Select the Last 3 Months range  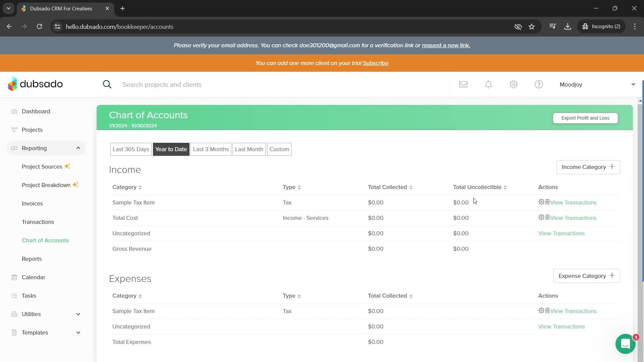pyautogui.click(x=211, y=149)
